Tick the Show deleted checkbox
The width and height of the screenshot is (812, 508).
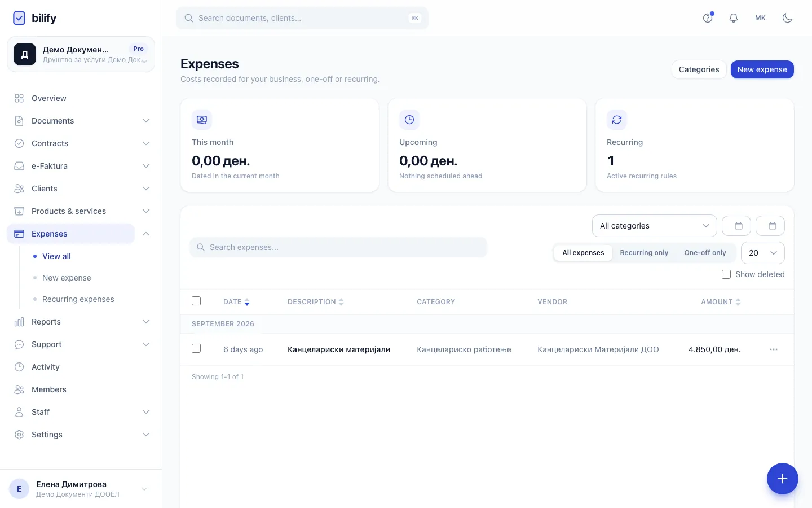coord(726,274)
